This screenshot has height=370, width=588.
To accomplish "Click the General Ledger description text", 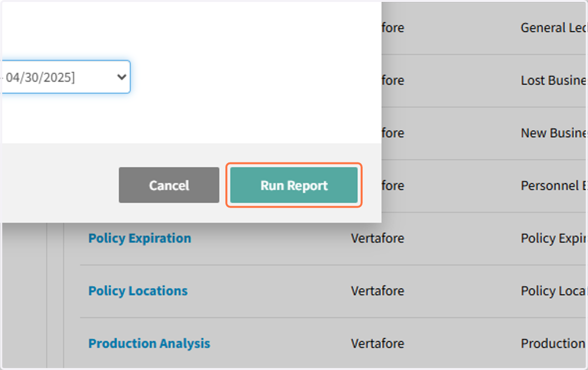I will coord(554,28).
